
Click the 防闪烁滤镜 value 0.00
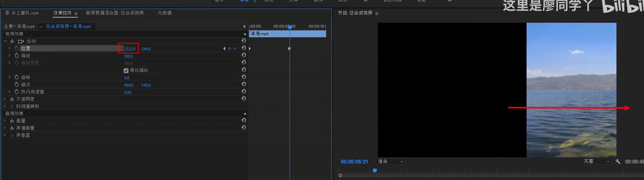128,92
